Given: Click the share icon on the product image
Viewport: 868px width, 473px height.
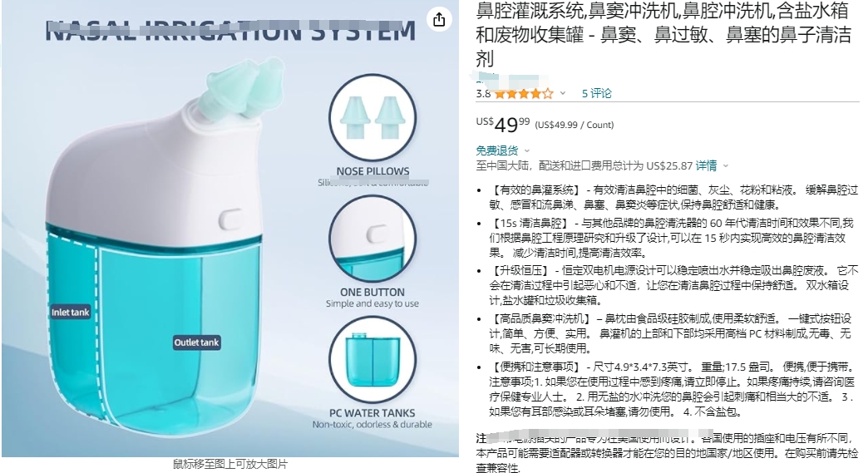Looking at the screenshot, I should (439, 20).
